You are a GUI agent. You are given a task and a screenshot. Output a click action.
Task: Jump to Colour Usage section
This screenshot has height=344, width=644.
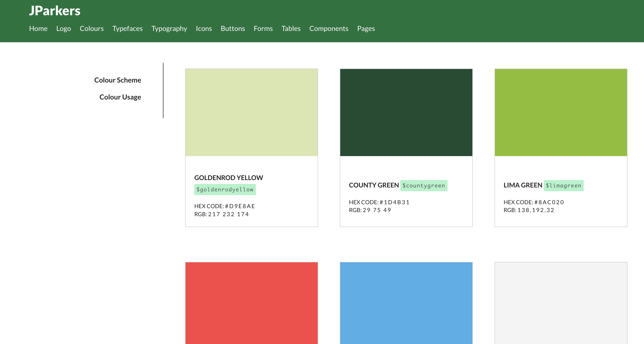(120, 97)
